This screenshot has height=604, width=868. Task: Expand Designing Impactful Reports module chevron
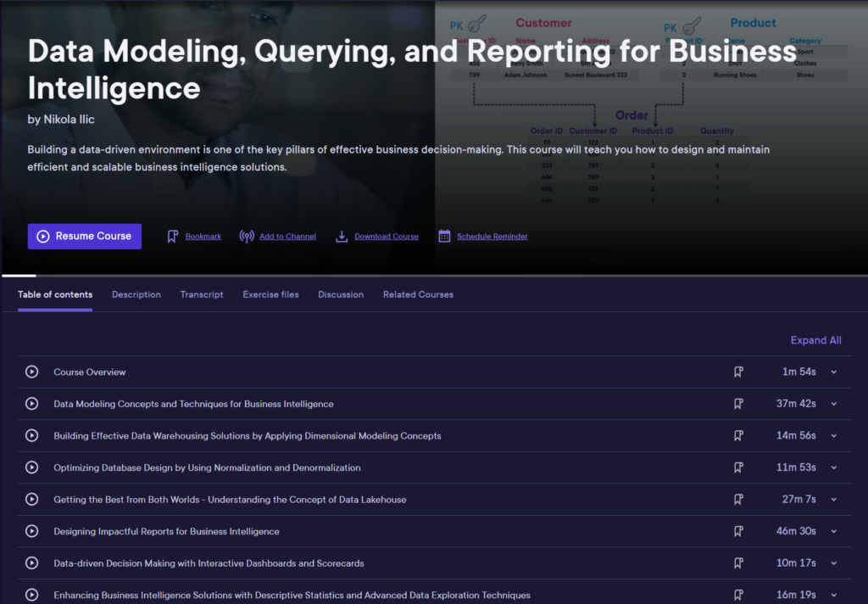coord(834,531)
